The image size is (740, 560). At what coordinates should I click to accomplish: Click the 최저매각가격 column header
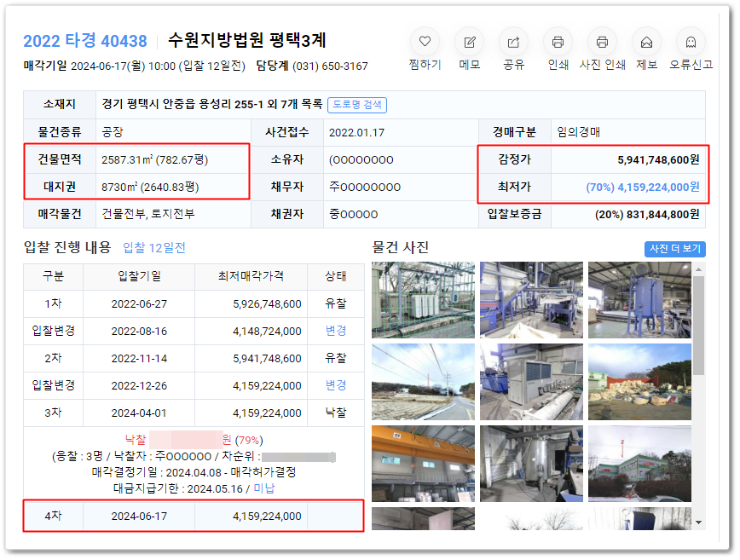251,276
